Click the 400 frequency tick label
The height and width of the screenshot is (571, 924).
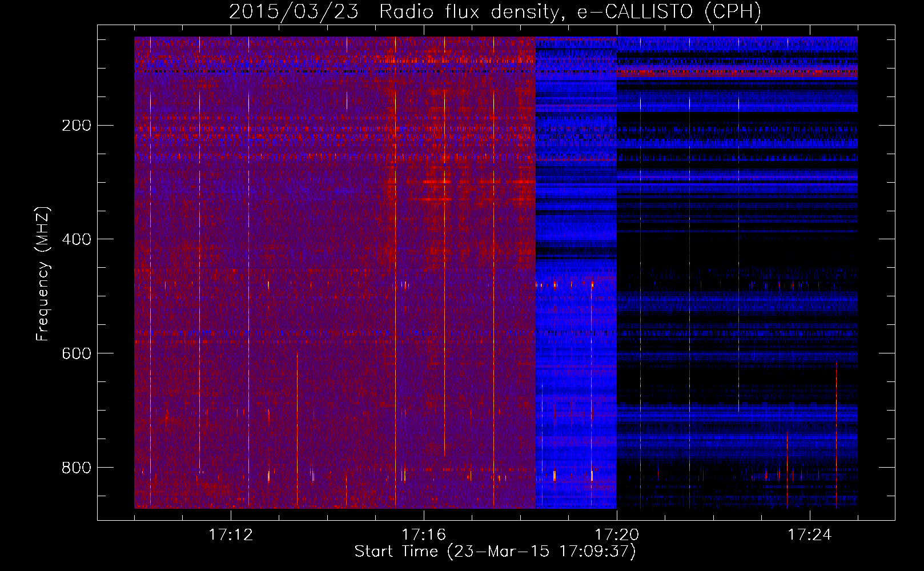click(x=77, y=239)
